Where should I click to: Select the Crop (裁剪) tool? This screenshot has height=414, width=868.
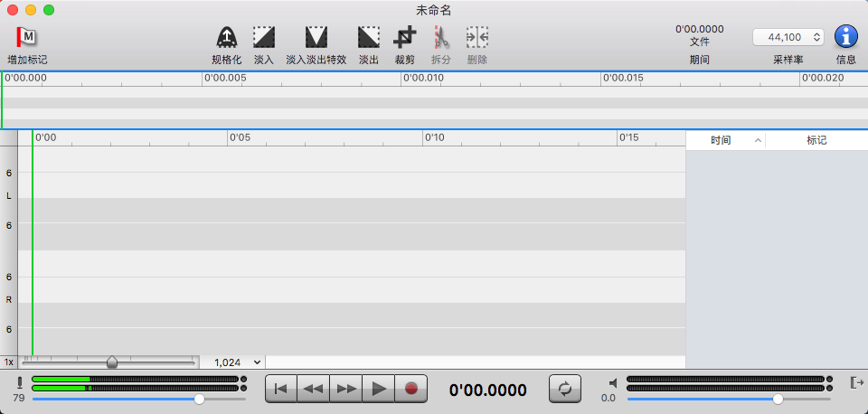pyautogui.click(x=405, y=37)
